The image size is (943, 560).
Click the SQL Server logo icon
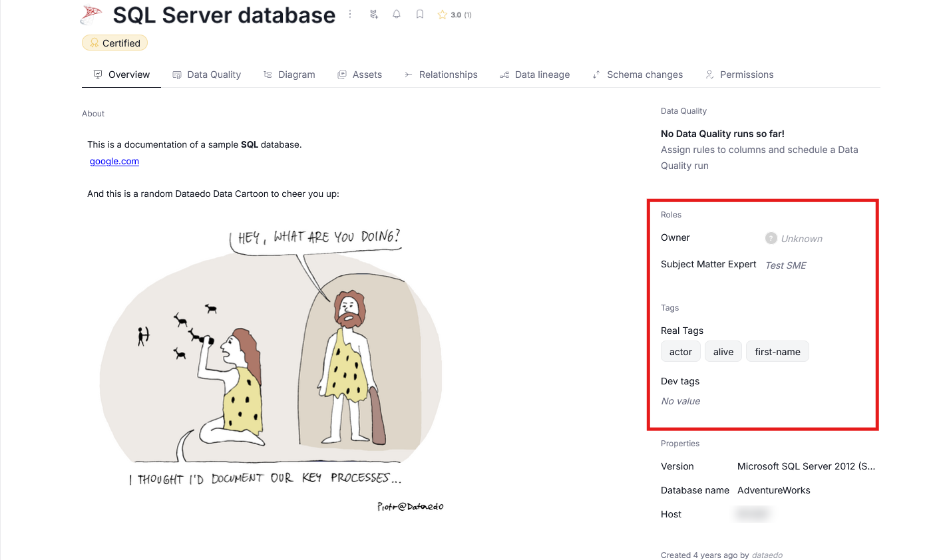[92, 15]
